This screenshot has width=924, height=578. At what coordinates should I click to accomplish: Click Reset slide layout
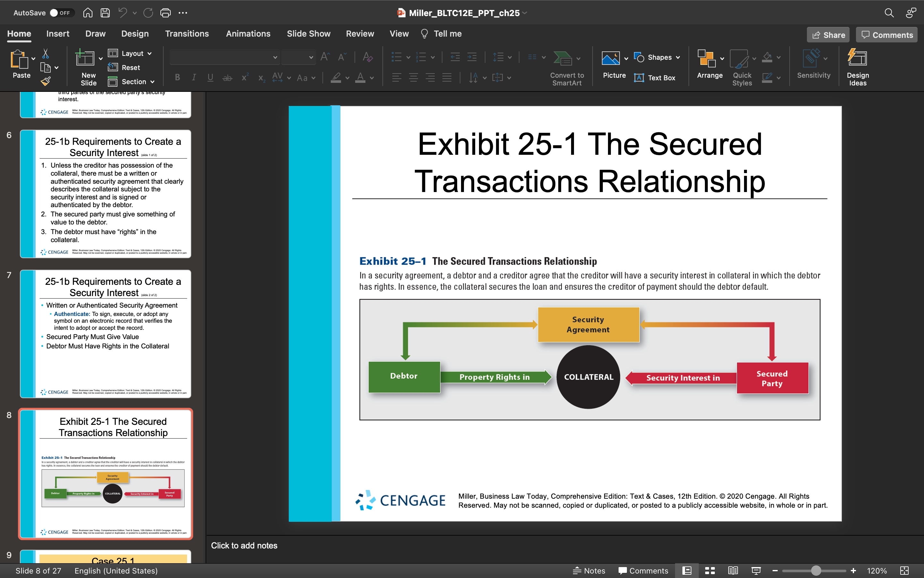(124, 68)
